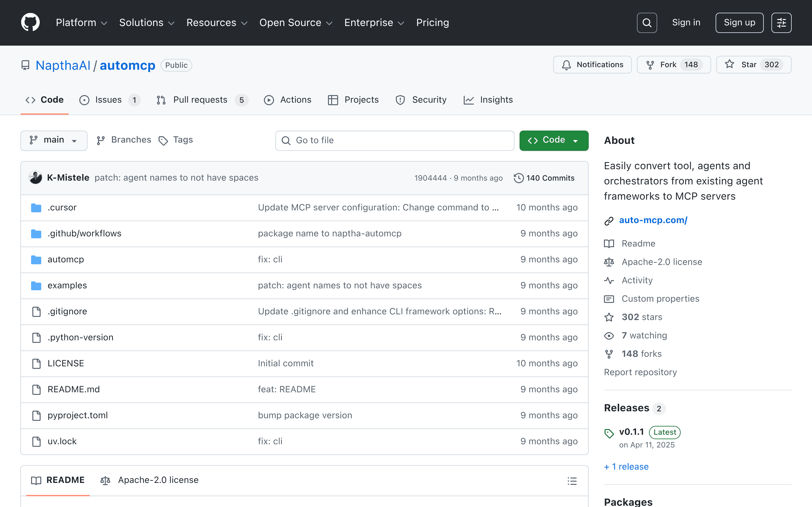Image resolution: width=812 pixels, height=507 pixels.
Task: Open the appearance settings sliders icon
Action: pos(781,23)
